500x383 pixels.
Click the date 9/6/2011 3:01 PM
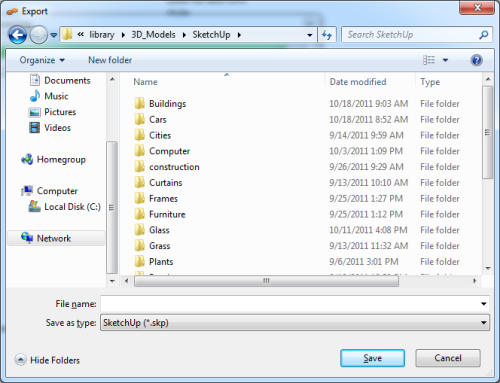pos(364,262)
